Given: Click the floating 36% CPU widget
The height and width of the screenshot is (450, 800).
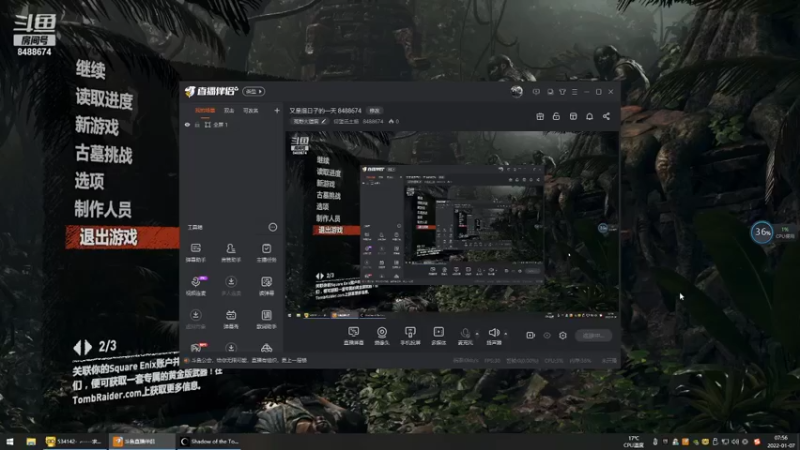Looking at the screenshot, I should click(762, 232).
